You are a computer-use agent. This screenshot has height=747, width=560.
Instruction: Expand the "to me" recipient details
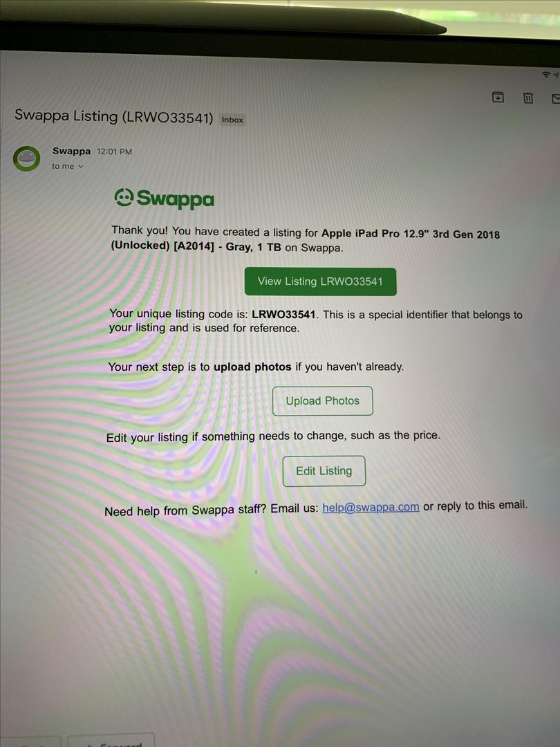coord(67,166)
